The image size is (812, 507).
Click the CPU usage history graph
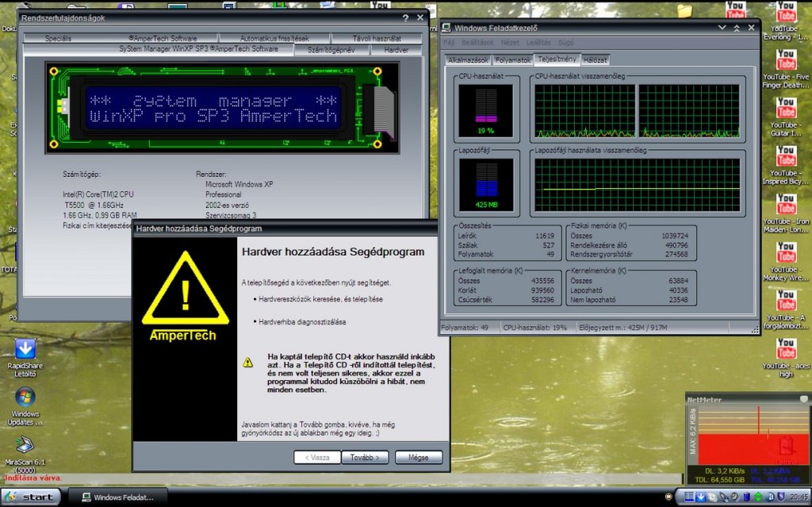tap(637, 111)
